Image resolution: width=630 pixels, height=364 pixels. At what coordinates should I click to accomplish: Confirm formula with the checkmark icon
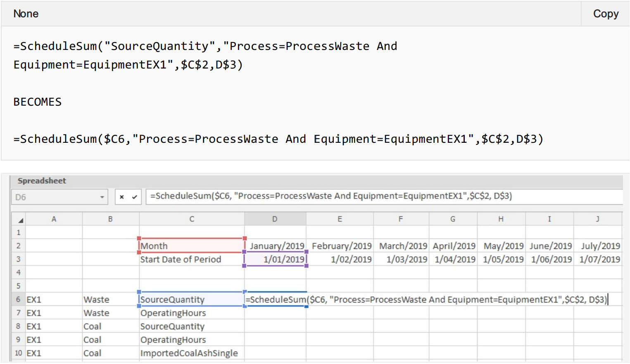pyautogui.click(x=134, y=197)
